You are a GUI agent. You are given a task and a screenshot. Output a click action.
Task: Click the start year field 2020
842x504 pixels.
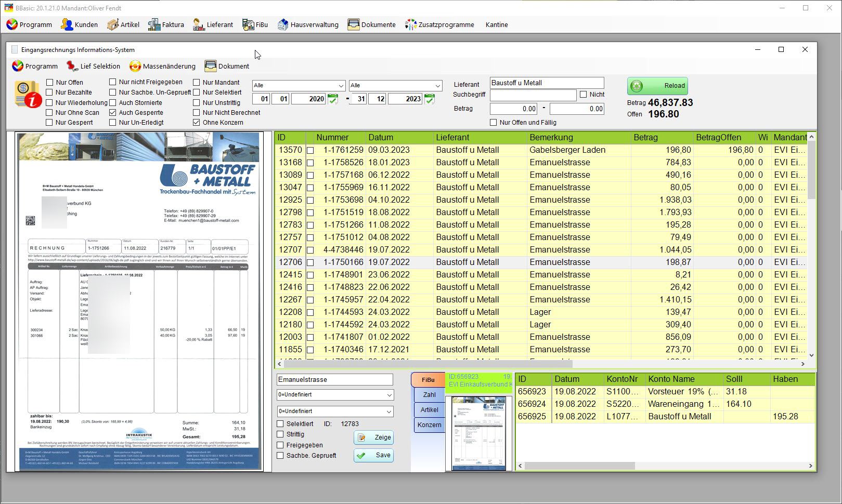308,99
